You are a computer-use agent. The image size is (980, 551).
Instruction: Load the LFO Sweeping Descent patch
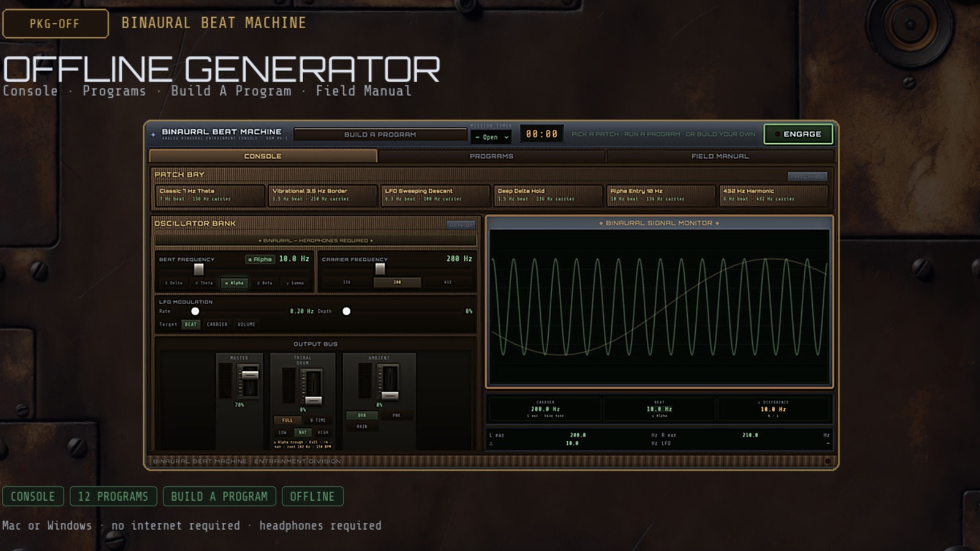point(435,195)
